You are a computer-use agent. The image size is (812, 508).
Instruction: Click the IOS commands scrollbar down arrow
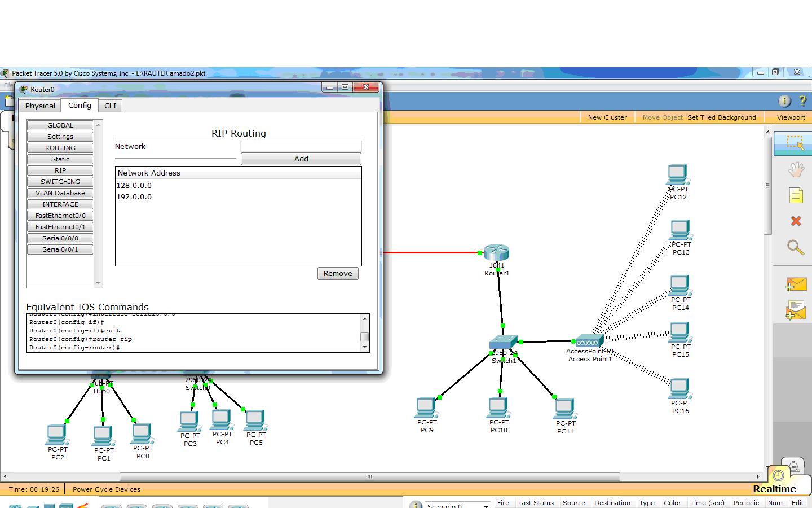(365, 348)
